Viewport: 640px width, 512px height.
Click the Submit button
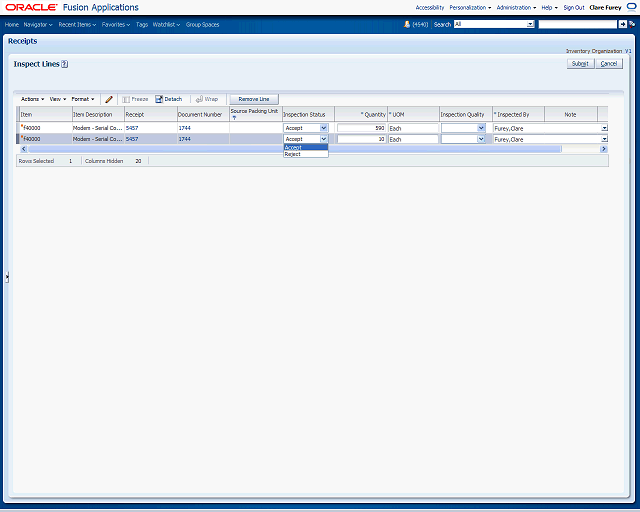[x=579, y=63]
